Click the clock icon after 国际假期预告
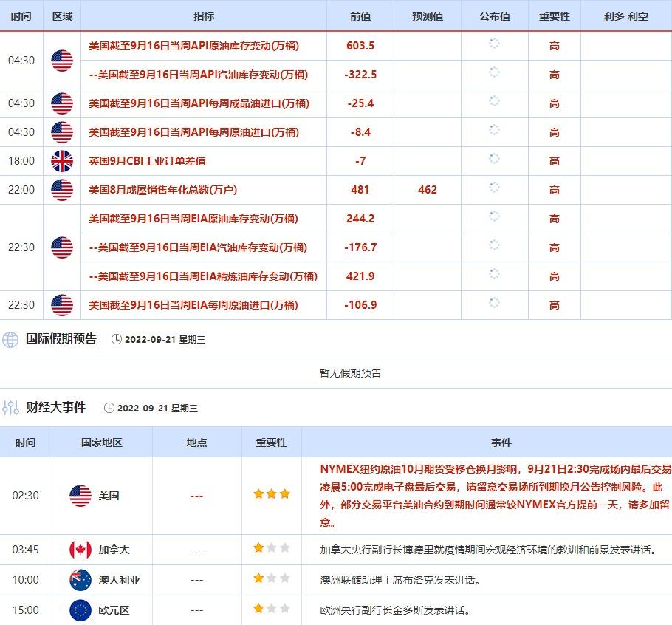 click(x=116, y=340)
